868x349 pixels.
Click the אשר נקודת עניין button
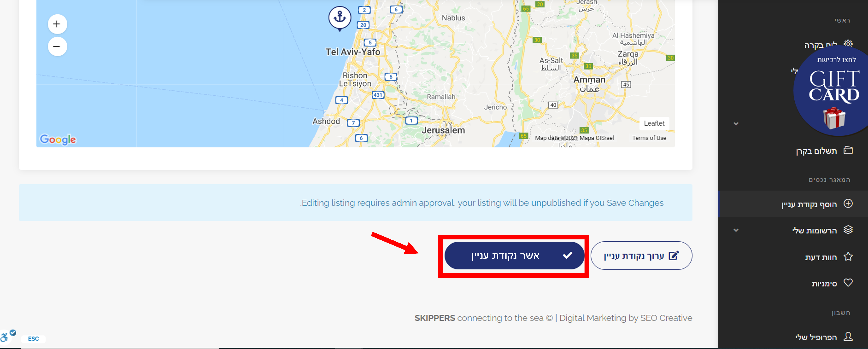(514, 255)
